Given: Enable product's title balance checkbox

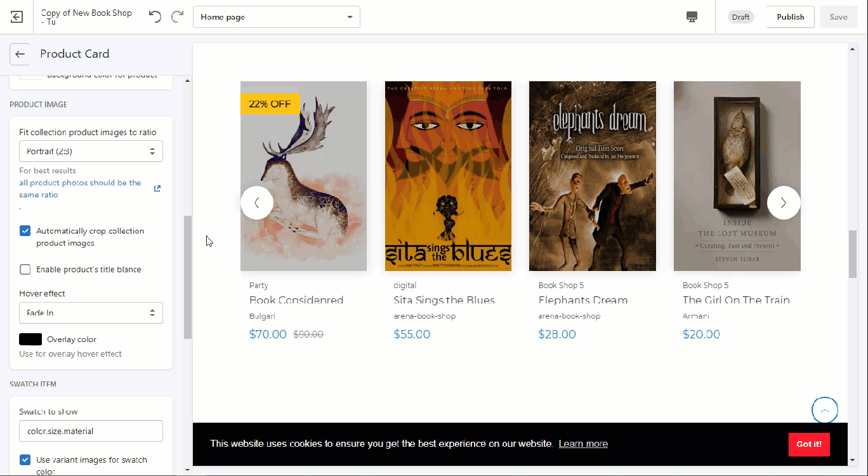Looking at the screenshot, I should click(25, 270).
